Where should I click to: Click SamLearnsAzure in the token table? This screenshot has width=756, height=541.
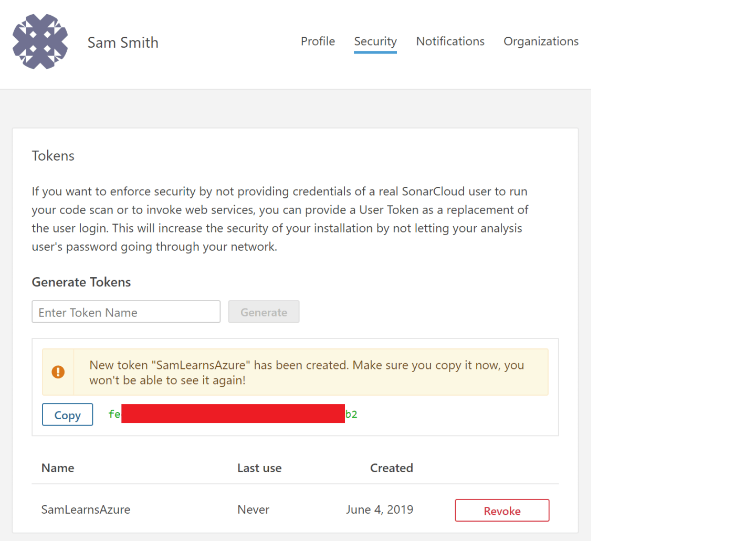pos(86,510)
